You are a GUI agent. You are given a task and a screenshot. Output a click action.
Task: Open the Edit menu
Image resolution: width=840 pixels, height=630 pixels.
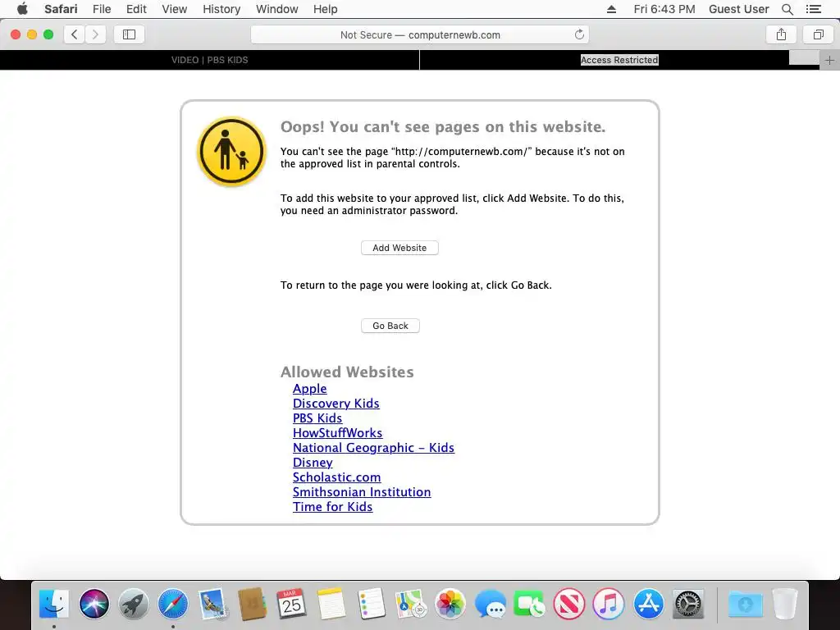[x=136, y=9]
